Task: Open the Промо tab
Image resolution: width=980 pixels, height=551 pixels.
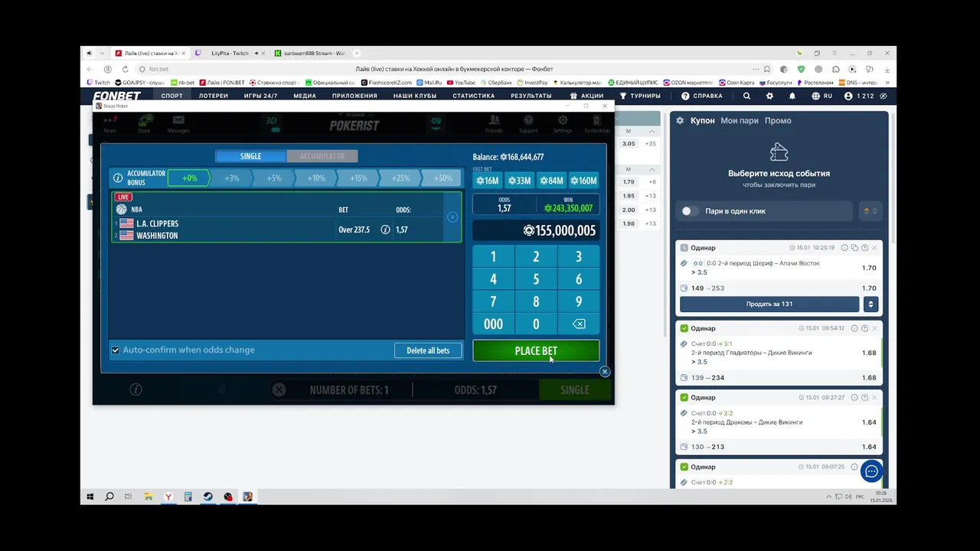Action: click(778, 121)
